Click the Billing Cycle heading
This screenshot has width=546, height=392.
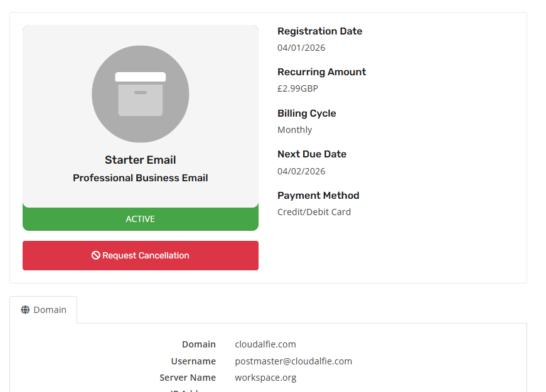click(x=306, y=114)
